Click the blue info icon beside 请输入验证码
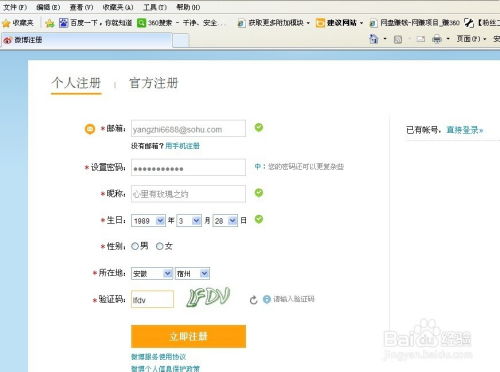 click(267, 299)
